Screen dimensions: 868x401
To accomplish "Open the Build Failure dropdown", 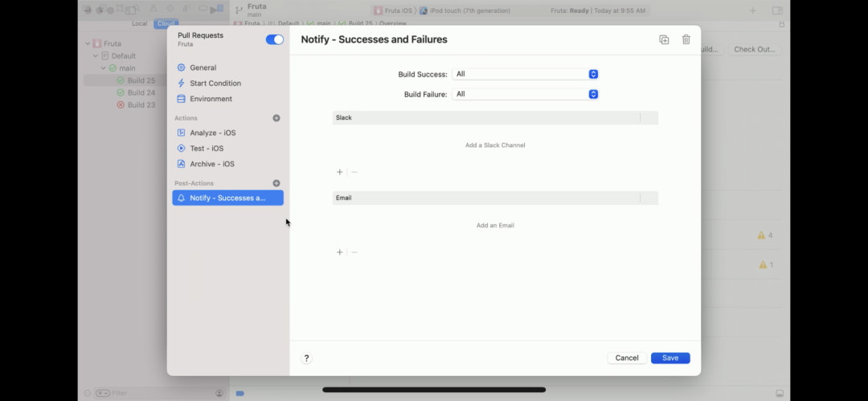I will (525, 94).
